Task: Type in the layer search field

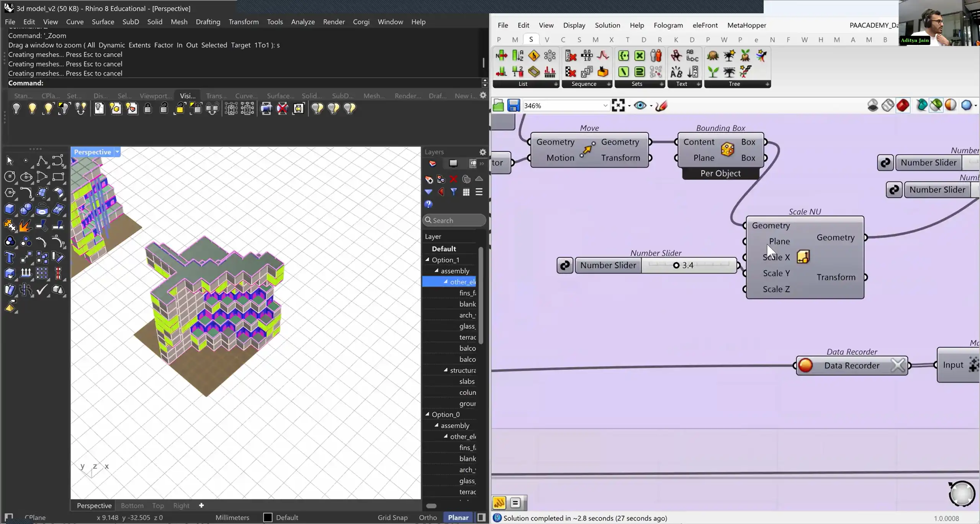Action: click(454, 220)
